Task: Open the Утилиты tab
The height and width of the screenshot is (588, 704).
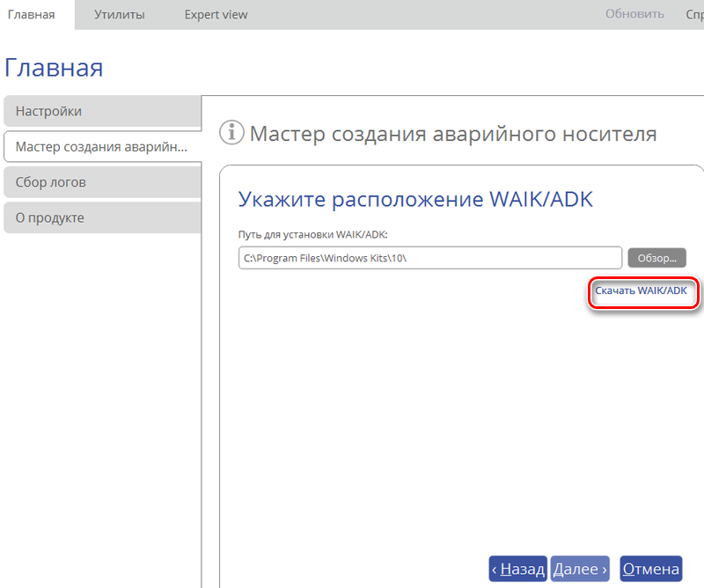Action: [120, 14]
